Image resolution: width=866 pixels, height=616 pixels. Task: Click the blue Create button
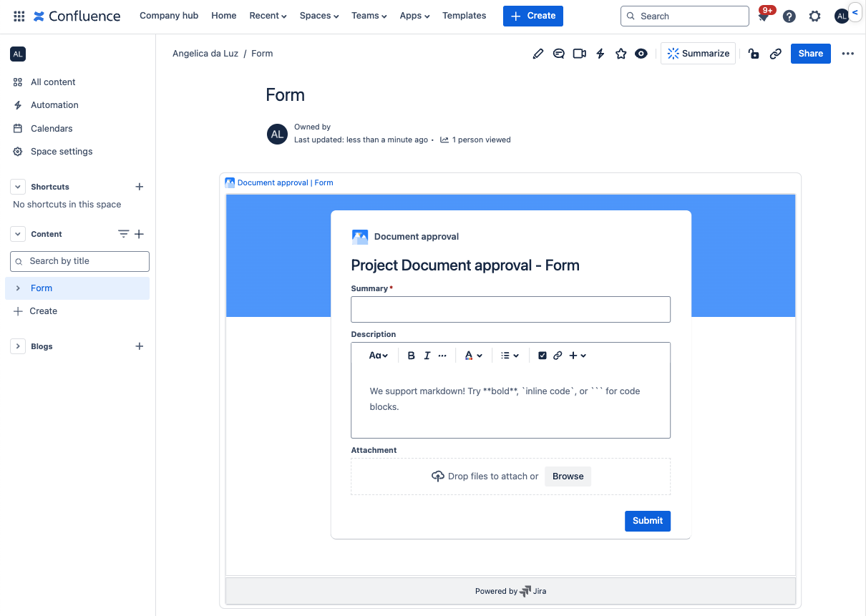tap(533, 16)
